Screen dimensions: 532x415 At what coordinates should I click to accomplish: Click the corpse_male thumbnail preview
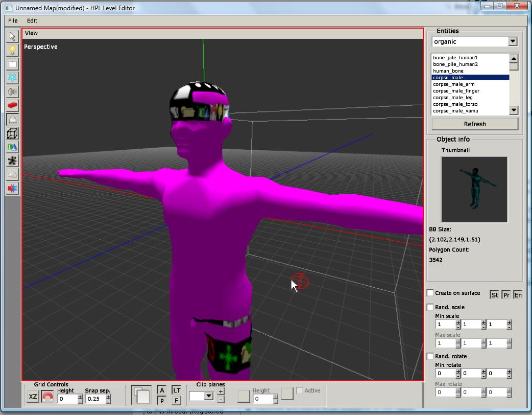click(474, 190)
